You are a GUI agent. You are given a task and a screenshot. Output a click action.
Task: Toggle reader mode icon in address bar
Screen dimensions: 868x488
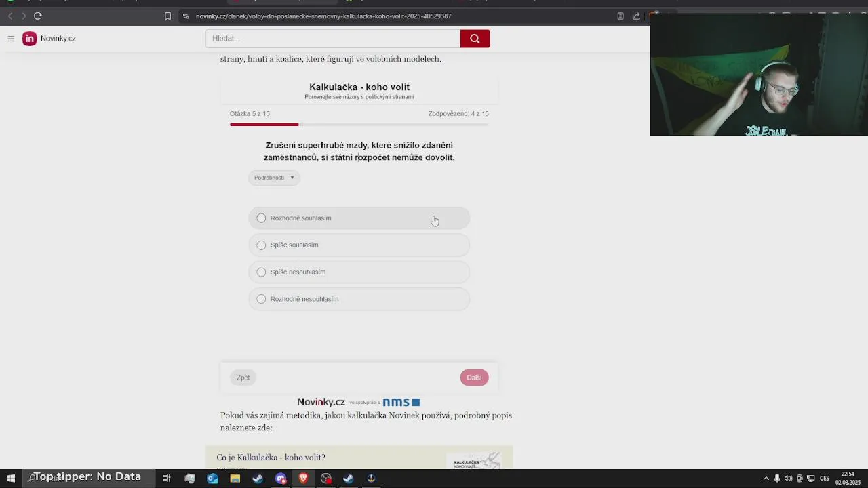point(620,16)
